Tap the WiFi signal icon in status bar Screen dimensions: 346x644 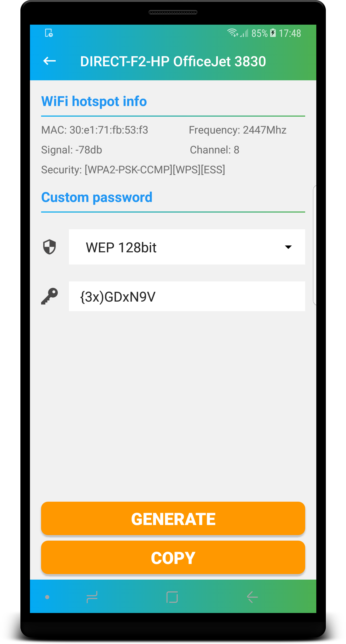point(233,33)
